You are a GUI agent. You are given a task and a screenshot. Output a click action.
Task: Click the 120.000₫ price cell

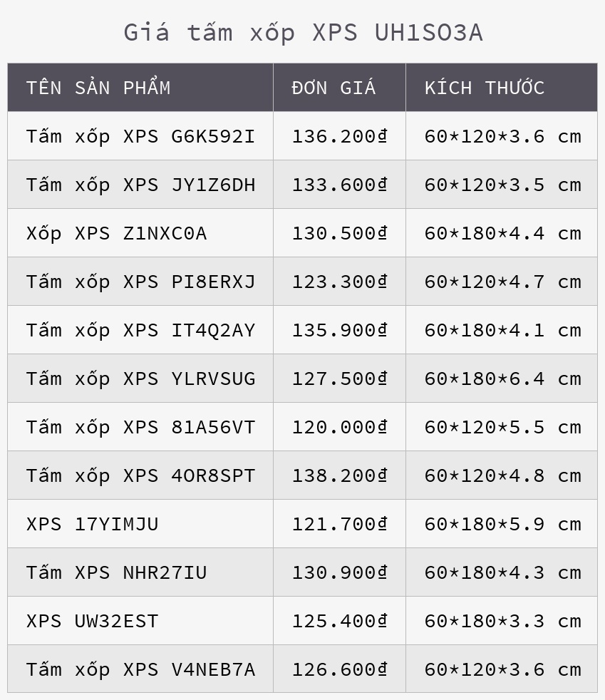click(339, 427)
